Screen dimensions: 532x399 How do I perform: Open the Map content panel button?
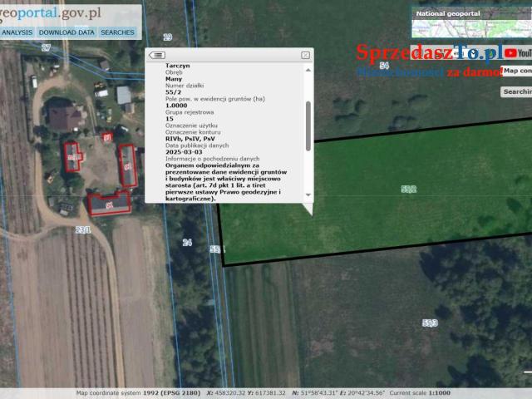click(516, 71)
